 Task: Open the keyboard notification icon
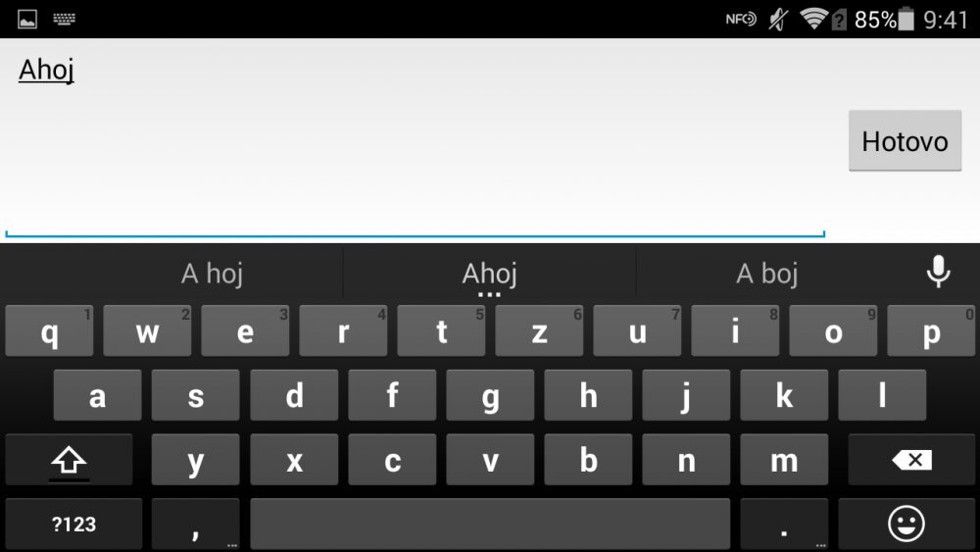[x=64, y=20]
